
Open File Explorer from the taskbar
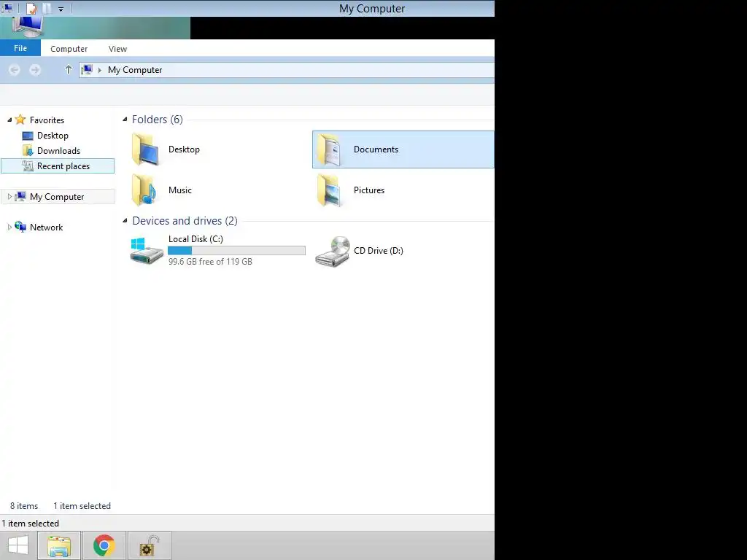pos(59,545)
